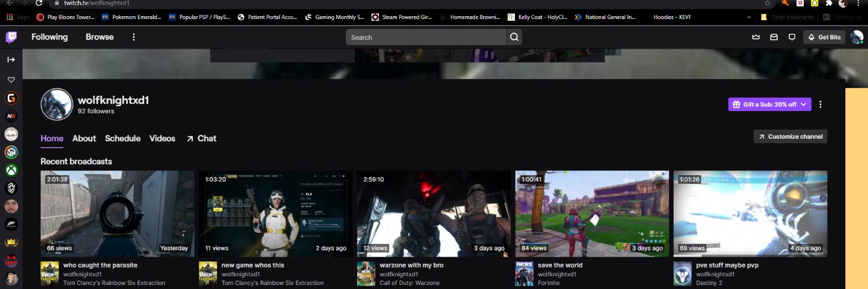
Task: Open Call of Duty: Warzone game box art
Action: (366, 274)
